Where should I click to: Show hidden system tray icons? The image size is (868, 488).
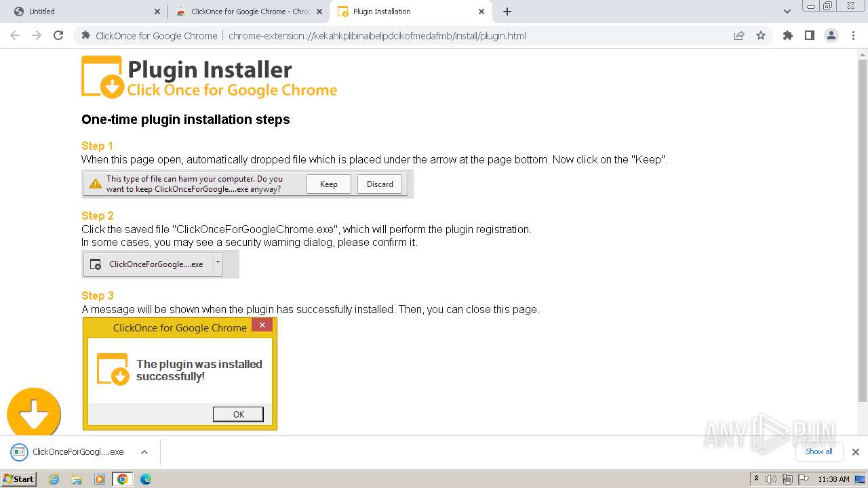tap(757, 479)
